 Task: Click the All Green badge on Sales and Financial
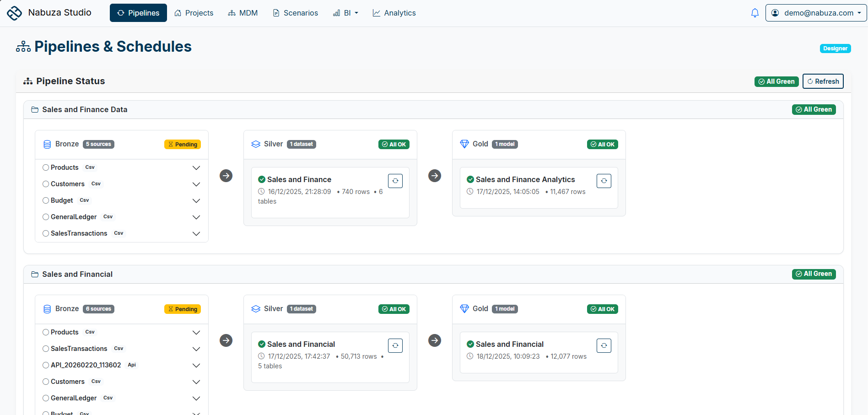(814, 274)
